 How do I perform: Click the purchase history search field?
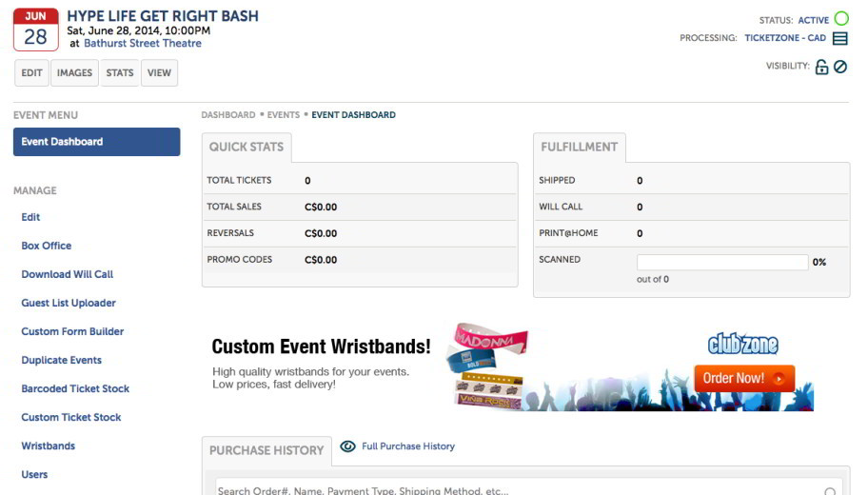pos(528,487)
